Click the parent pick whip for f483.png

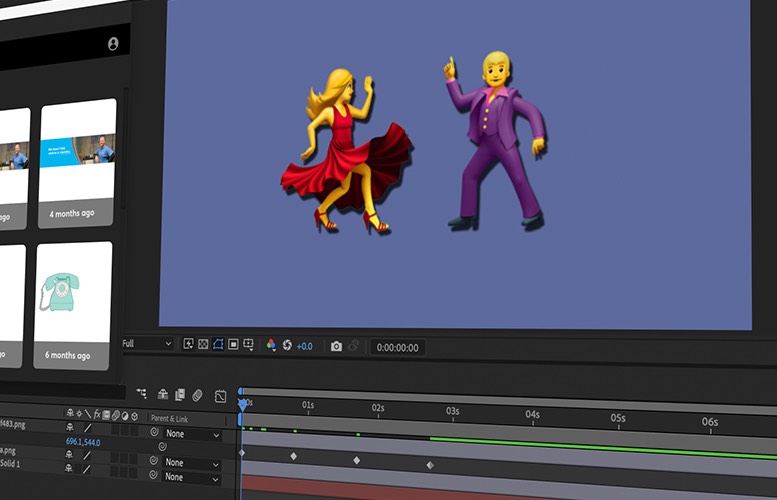[155, 432]
